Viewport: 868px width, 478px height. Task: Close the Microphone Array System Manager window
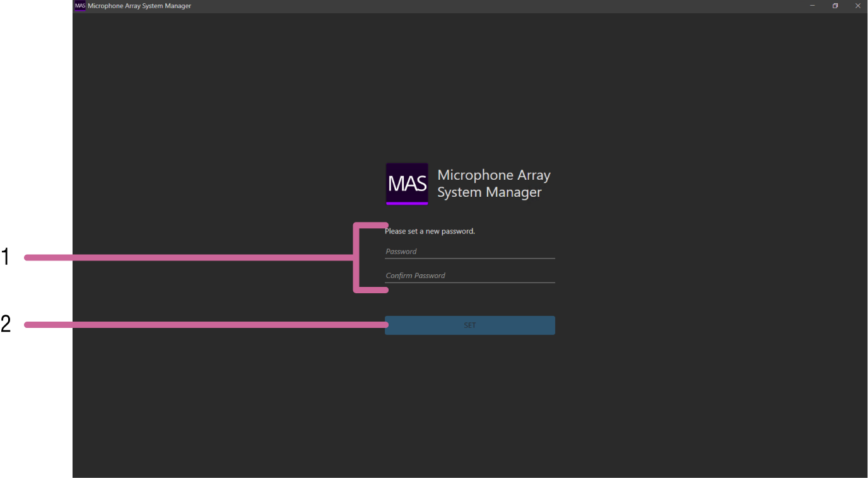(857, 6)
